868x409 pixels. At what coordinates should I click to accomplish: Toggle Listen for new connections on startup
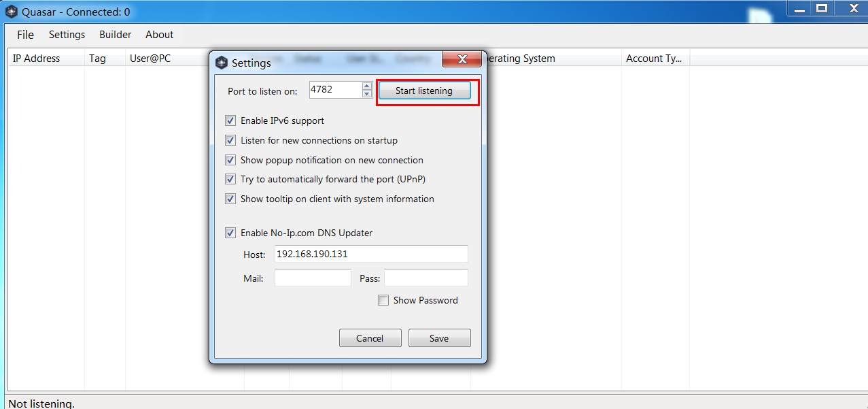pyautogui.click(x=230, y=140)
